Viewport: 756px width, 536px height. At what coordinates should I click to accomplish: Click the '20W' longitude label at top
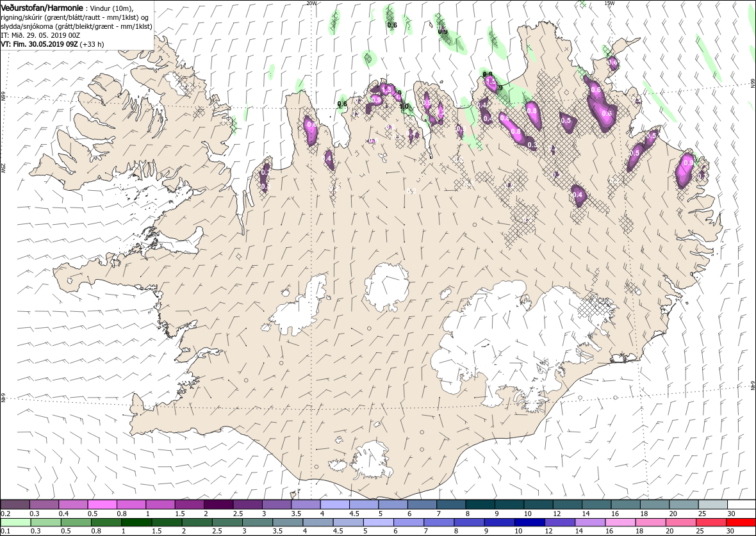click(312, 3)
